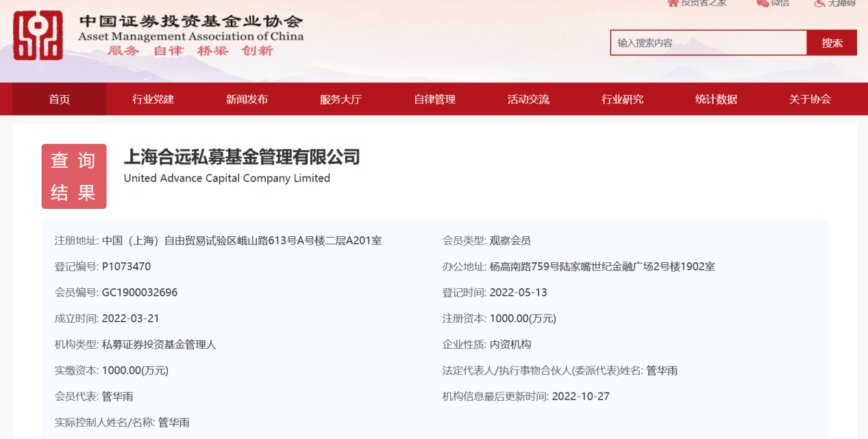Select last update date 2022-10-27
Image resolution: width=868 pixels, height=439 pixels.
pos(581,397)
